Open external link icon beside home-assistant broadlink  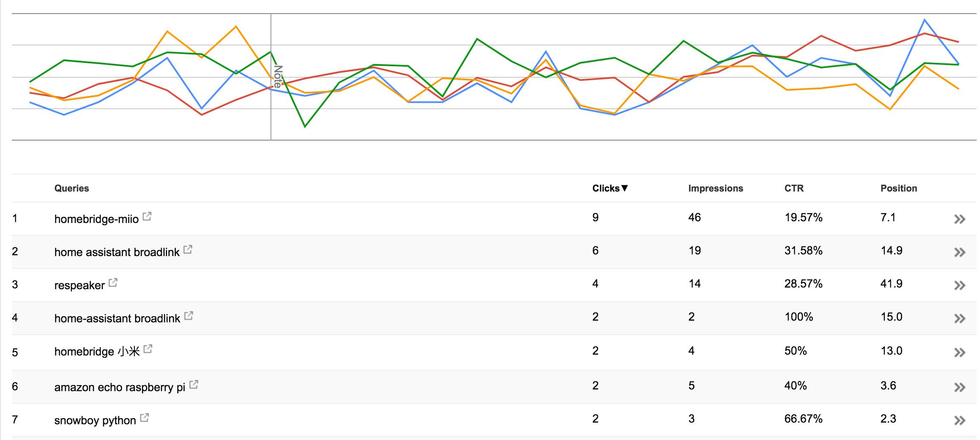point(189,316)
